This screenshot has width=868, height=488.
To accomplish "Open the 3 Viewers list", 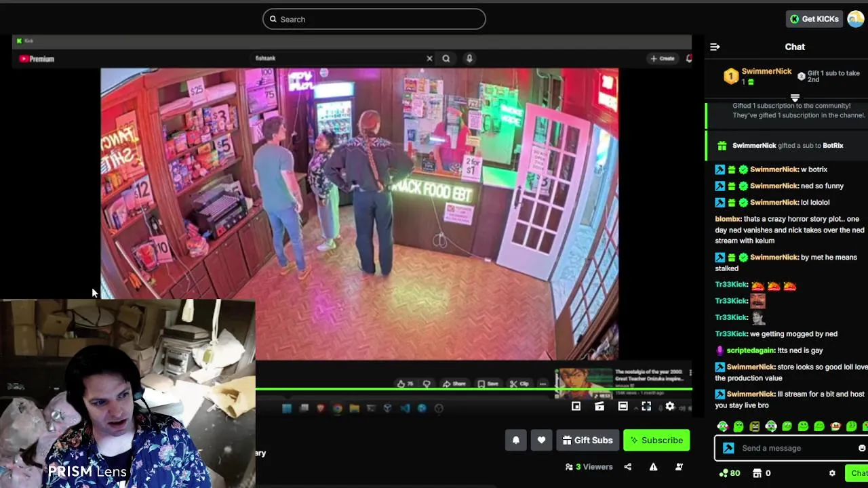I will tap(589, 466).
